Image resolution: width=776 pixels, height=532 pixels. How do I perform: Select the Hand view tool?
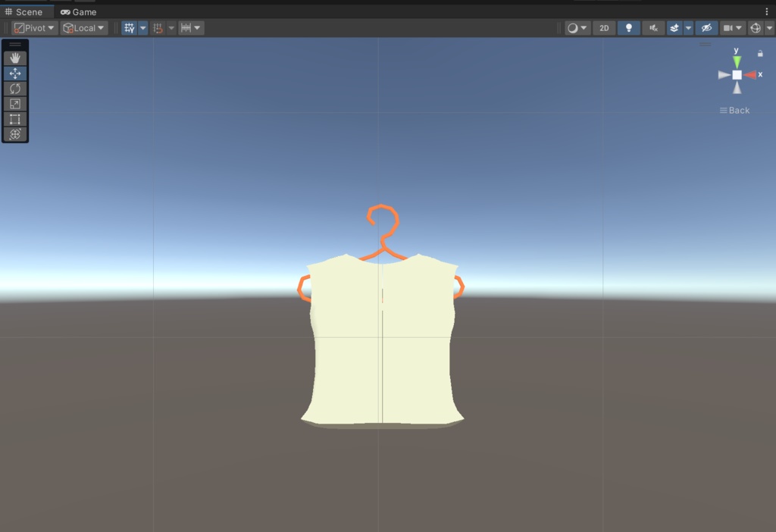point(15,58)
